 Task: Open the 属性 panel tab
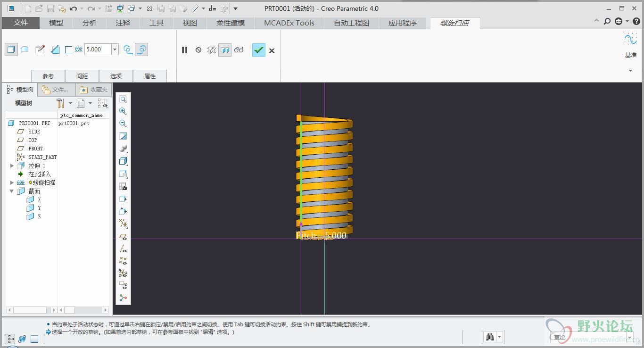click(x=150, y=76)
